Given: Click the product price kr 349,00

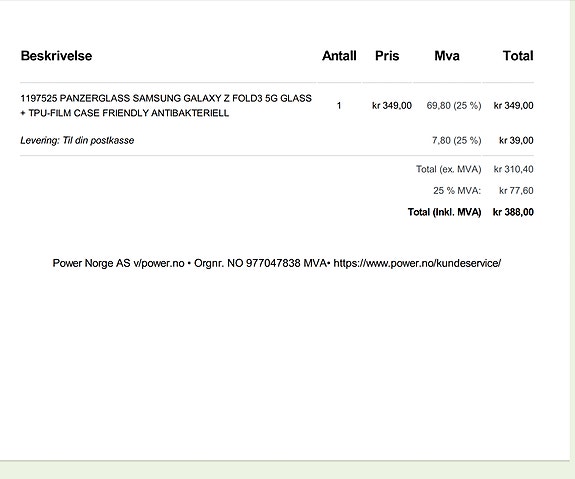Looking at the screenshot, I should [392, 106].
